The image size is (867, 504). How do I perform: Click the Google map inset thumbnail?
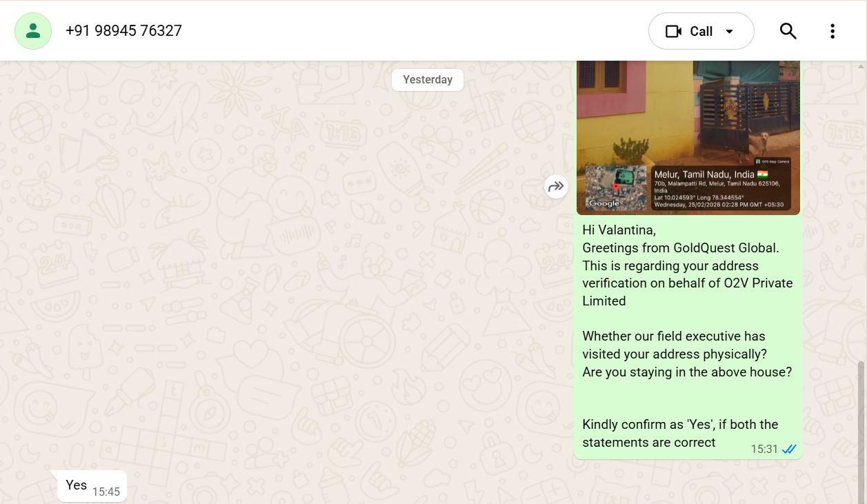coord(616,188)
